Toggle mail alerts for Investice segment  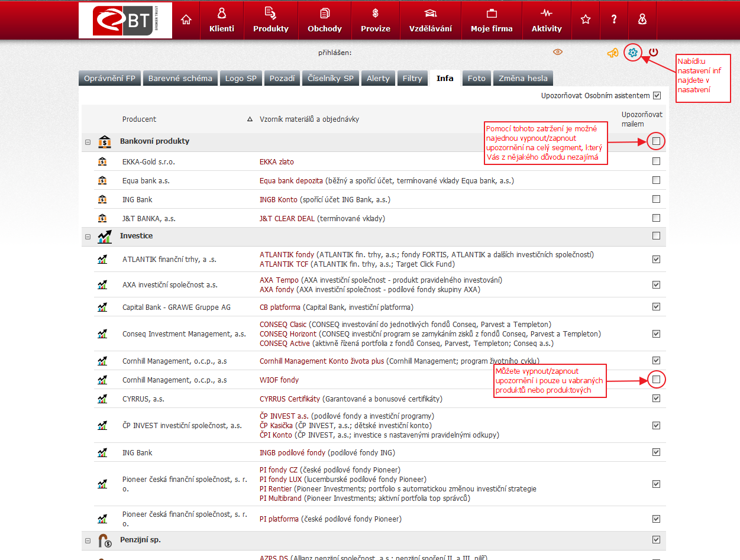point(656,236)
